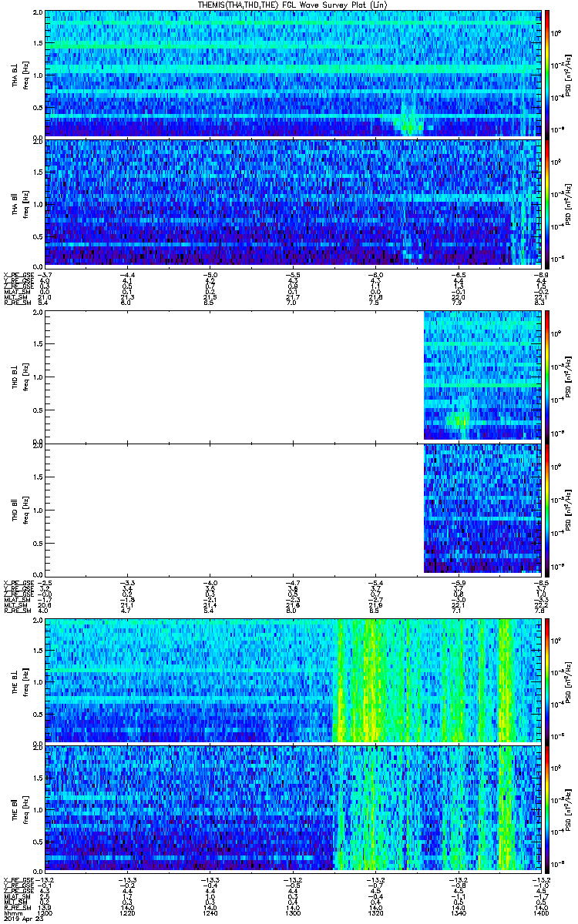Click the '1240' time tick label
Viewport: 578px width, 924px height.
pyautogui.click(x=210, y=912)
